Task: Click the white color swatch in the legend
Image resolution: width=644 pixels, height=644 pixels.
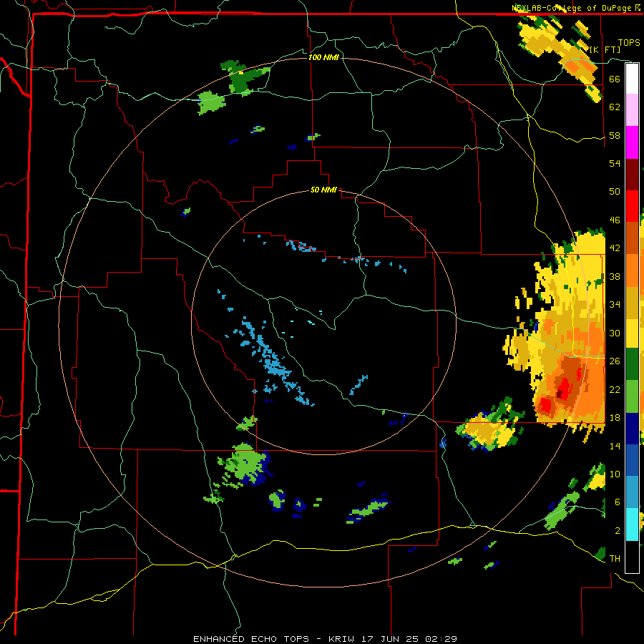Action: coord(632,79)
